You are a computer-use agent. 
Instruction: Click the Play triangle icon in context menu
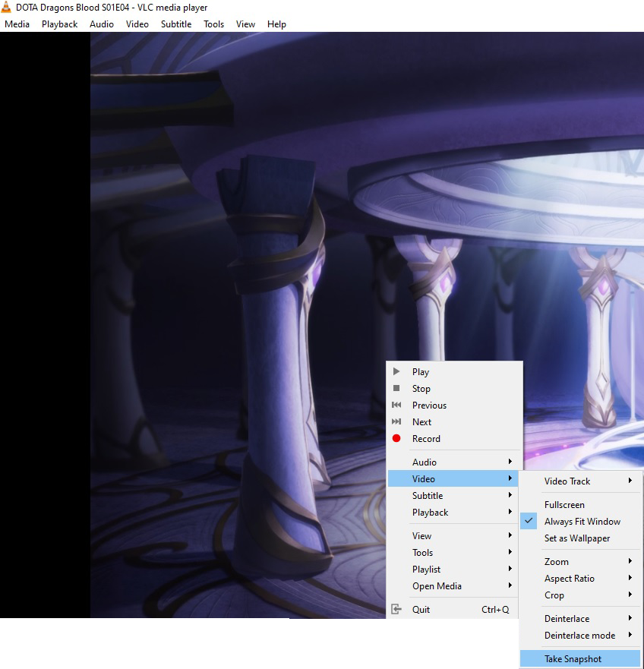396,371
